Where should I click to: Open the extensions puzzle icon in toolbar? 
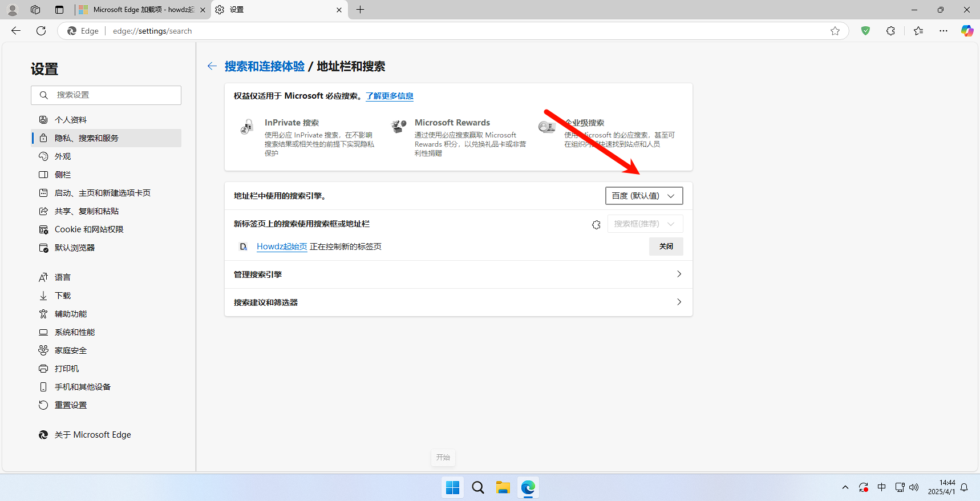[x=890, y=31]
